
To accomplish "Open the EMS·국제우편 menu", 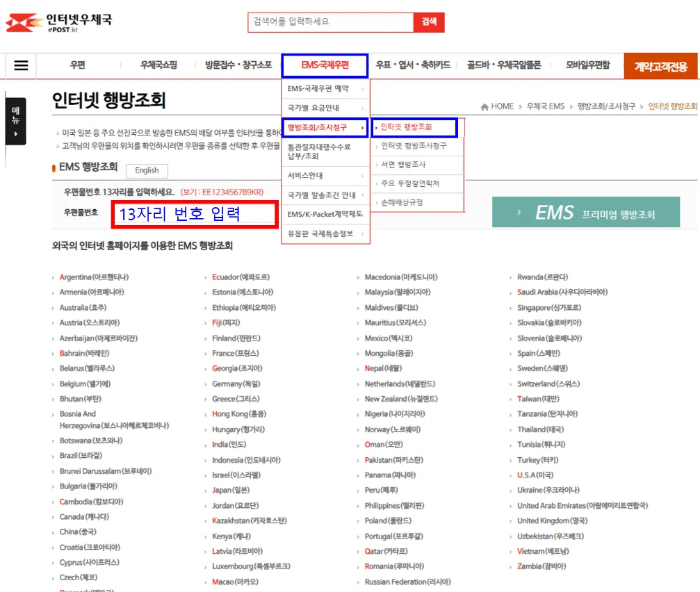I will pyautogui.click(x=325, y=65).
